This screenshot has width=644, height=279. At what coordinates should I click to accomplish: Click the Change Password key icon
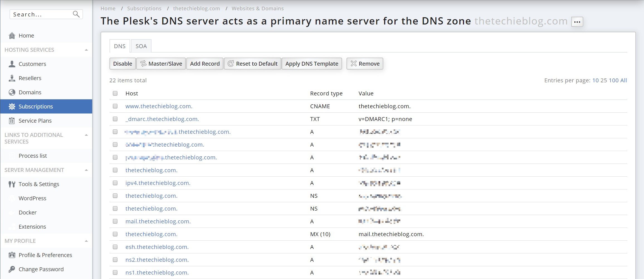click(x=12, y=269)
